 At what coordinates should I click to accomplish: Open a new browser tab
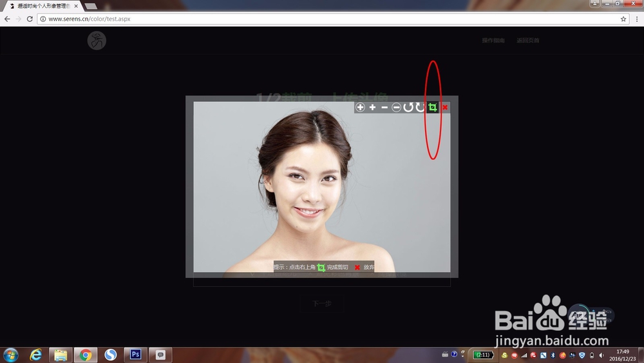91,6
